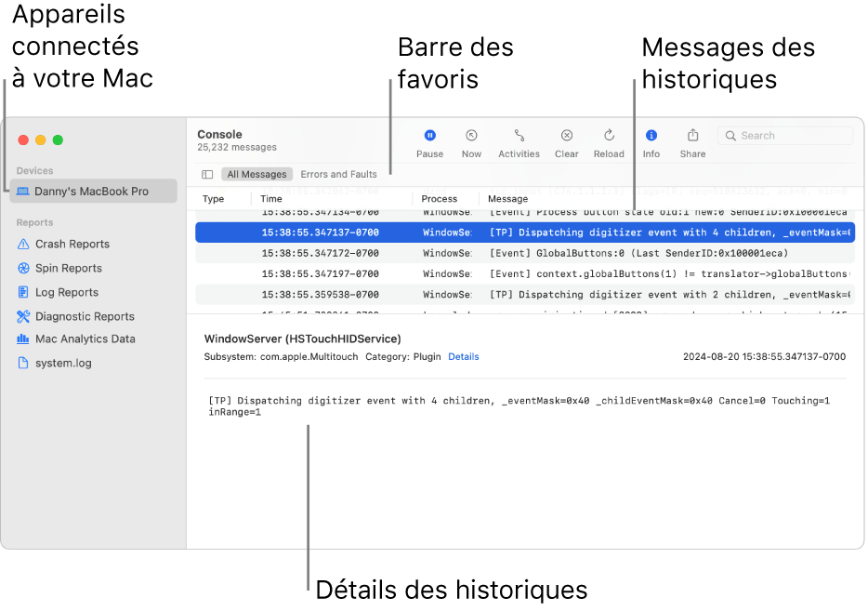Open the Details link for subsystem

464,357
